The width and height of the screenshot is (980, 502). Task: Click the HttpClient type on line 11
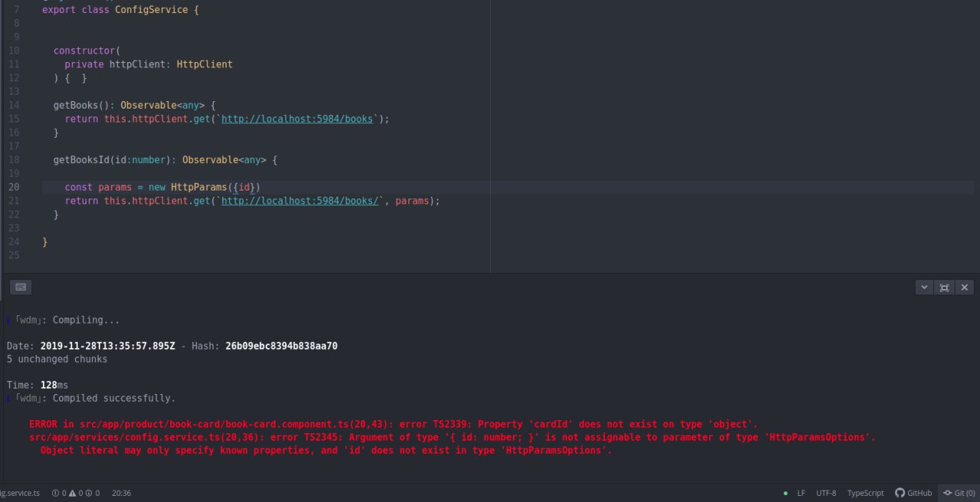click(x=204, y=65)
